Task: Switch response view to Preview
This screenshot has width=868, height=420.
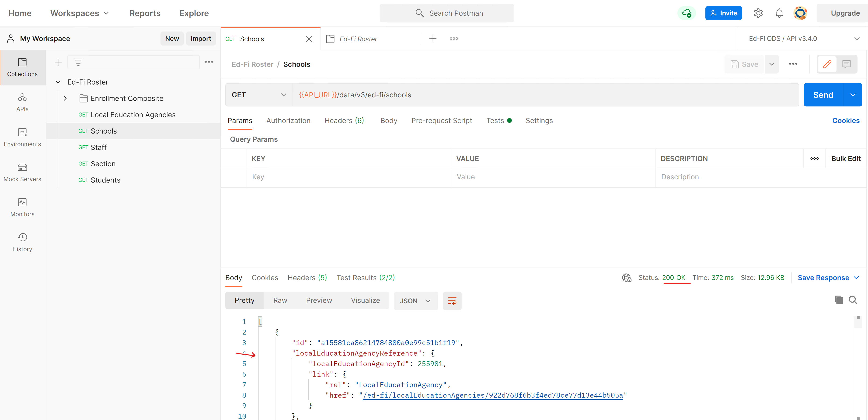Action: (x=319, y=300)
